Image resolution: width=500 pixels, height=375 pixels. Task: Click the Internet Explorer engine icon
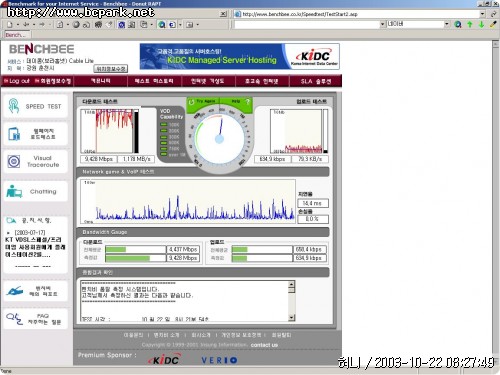point(172,25)
